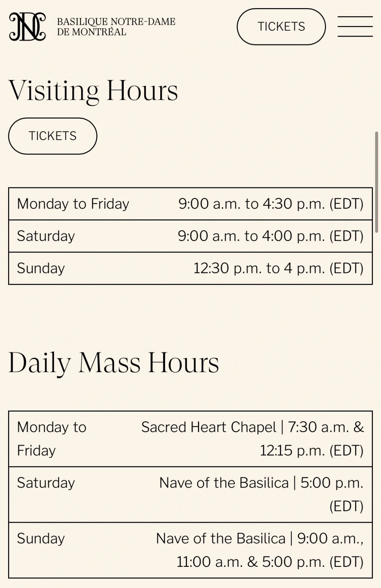Click the 9:00 a.m. to 4:00 p.m. time text

(x=271, y=236)
